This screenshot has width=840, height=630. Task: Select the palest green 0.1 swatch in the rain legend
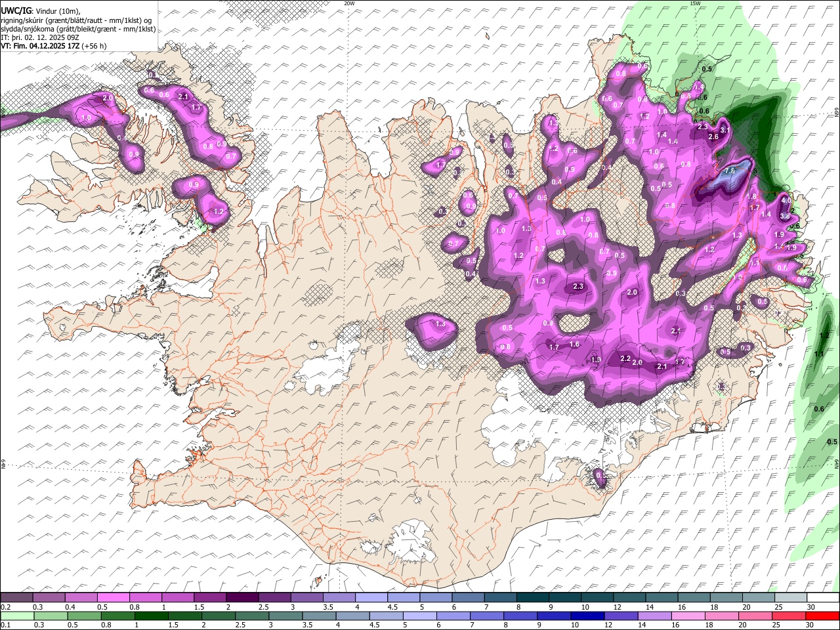click(16, 616)
